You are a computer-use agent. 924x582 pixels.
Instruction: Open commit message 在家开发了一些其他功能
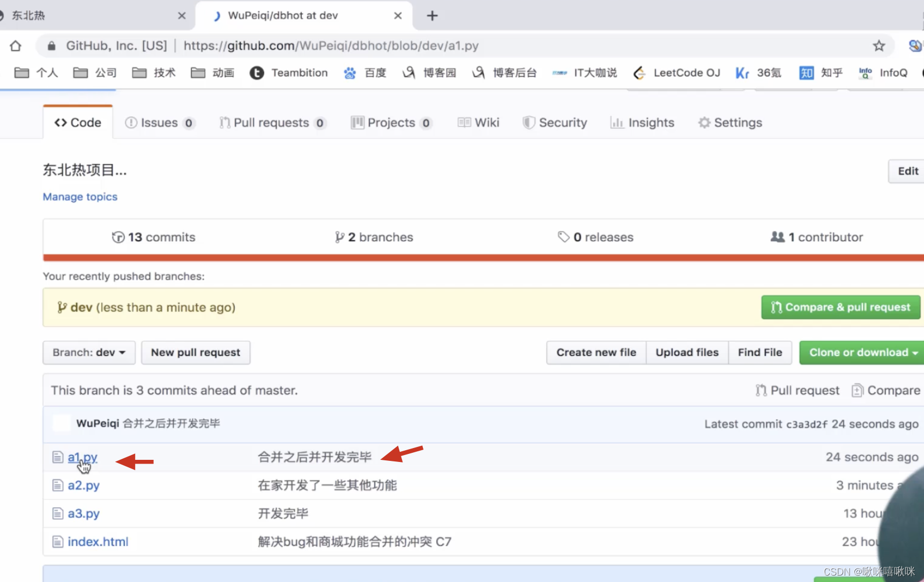[327, 486]
